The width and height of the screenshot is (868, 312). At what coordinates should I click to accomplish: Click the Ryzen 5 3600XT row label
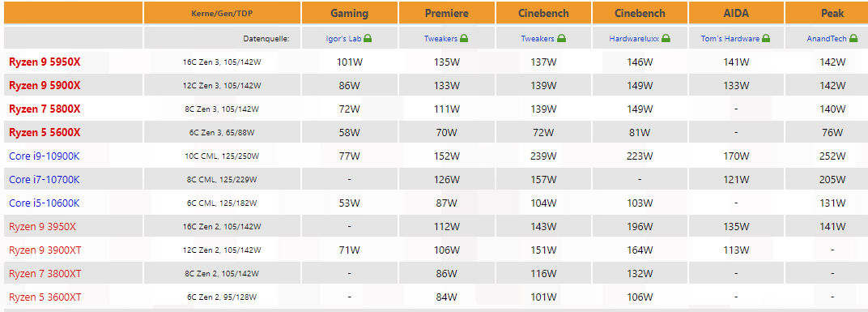point(45,297)
